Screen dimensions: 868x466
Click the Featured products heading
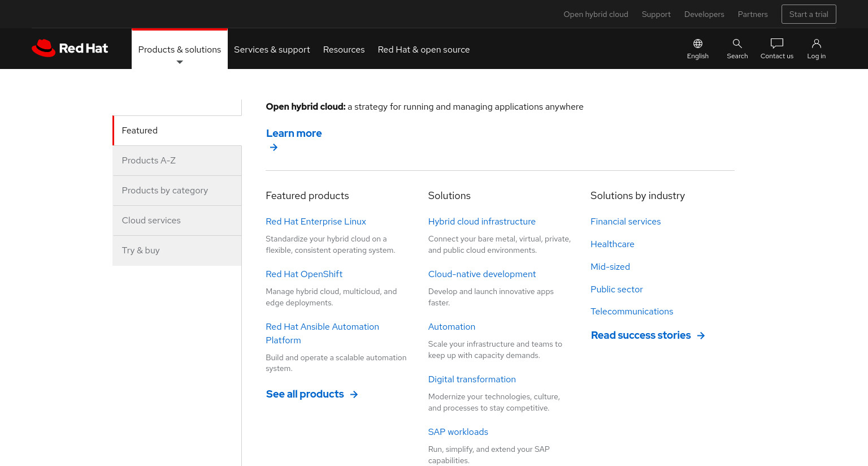click(307, 196)
